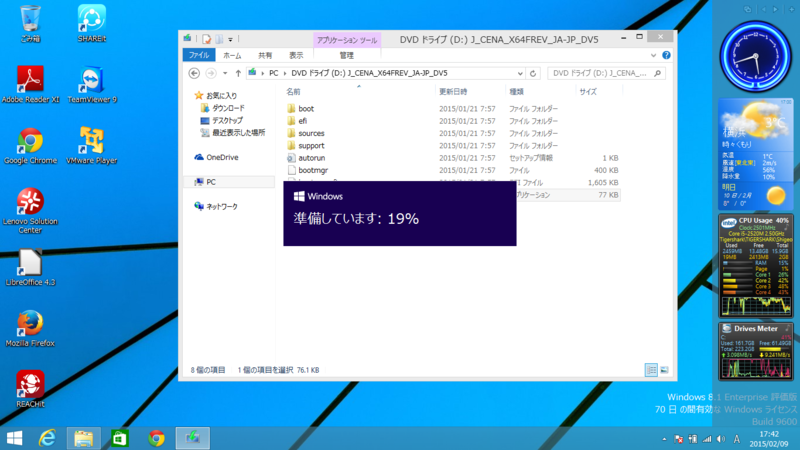The width and height of the screenshot is (800, 450).
Task: Launch Mozilla Firefox desktop shortcut
Action: (x=30, y=328)
